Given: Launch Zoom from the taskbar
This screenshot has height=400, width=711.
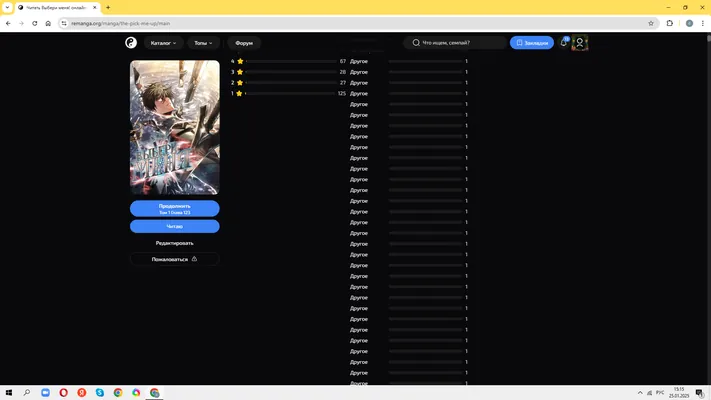Looking at the screenshot, I should tap(45, 393).
